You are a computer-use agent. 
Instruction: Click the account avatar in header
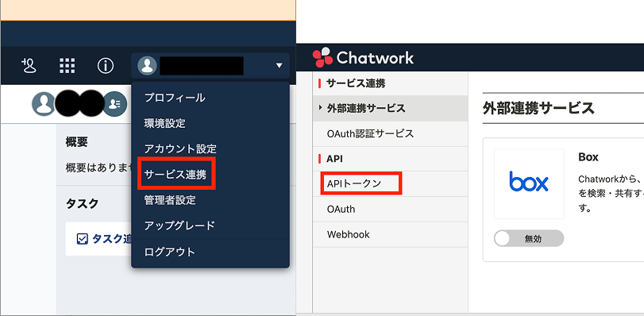147,66
